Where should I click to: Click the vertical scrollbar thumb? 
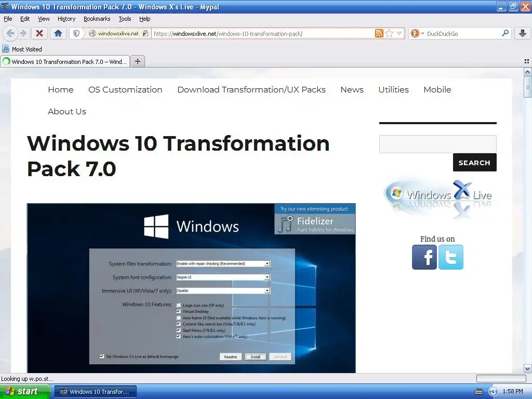tap(528, 87)
